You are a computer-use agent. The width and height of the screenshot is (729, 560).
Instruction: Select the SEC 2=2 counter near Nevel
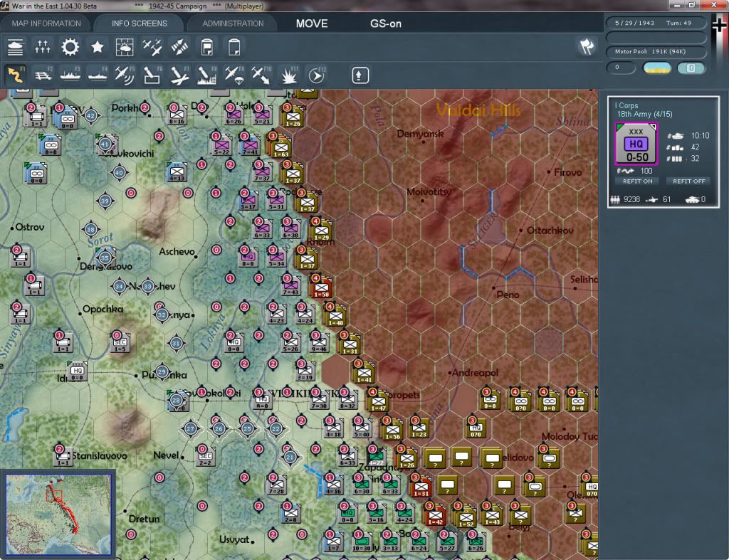coord(205,457)
